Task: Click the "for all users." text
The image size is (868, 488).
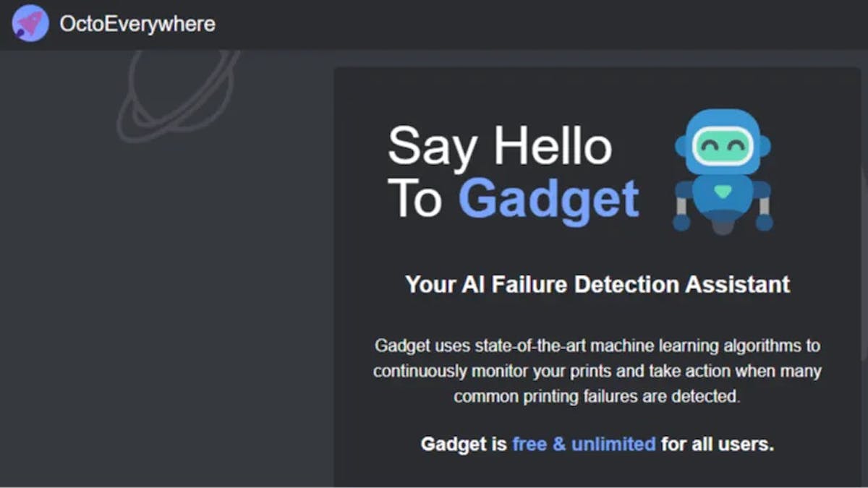Action: point(717,443)
